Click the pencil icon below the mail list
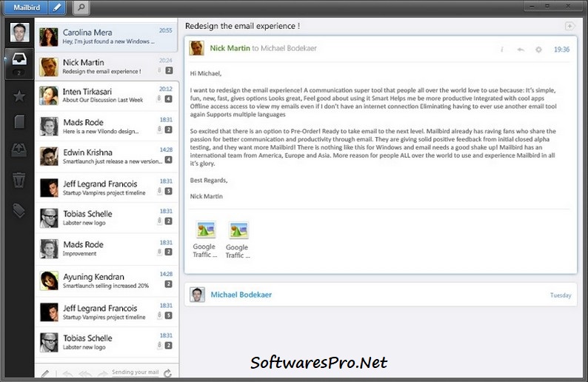Image resolution: width=588 pixels, height=382 pixels. [x=45, y=373]
